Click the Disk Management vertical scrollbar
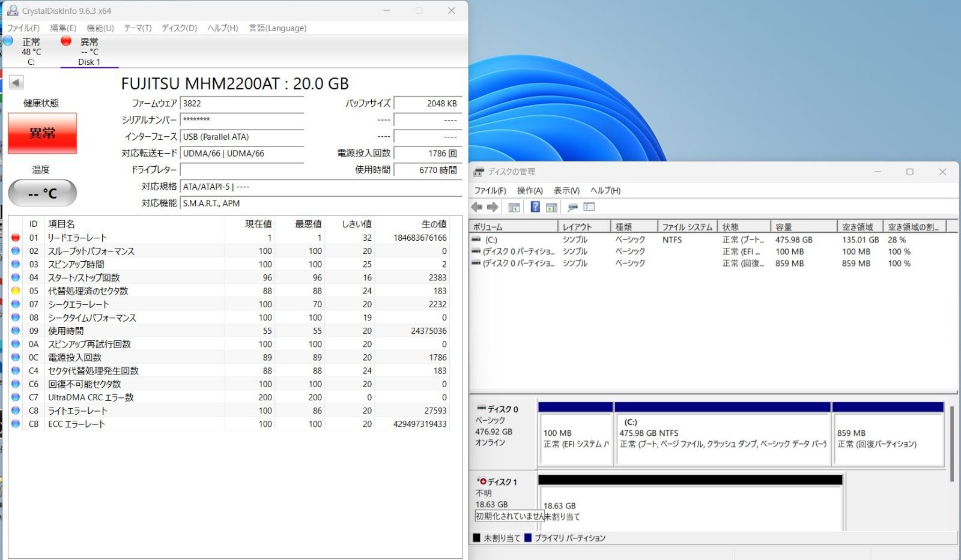The width and height of the screenshot is (961, 560). [952, 444]
